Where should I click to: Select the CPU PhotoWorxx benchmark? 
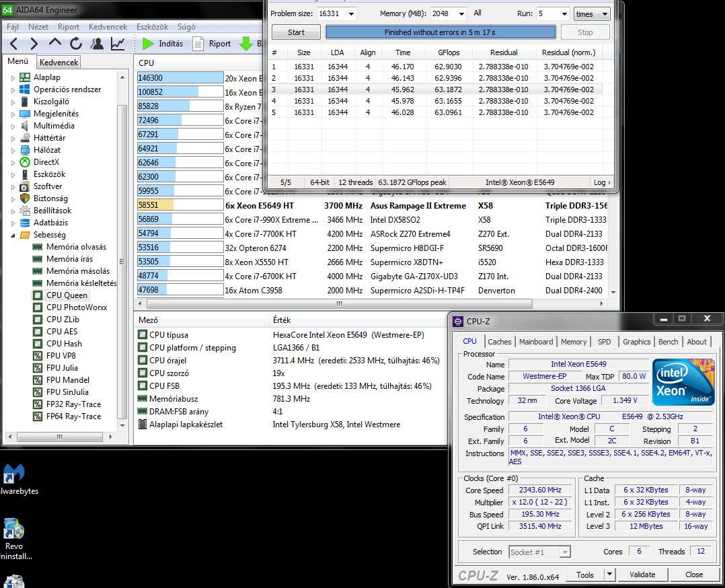click(x=77, y=307)
